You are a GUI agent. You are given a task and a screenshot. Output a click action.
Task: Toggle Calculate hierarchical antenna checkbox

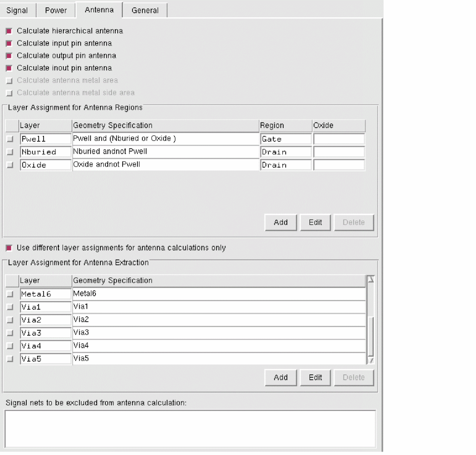(x=9, y=31)
